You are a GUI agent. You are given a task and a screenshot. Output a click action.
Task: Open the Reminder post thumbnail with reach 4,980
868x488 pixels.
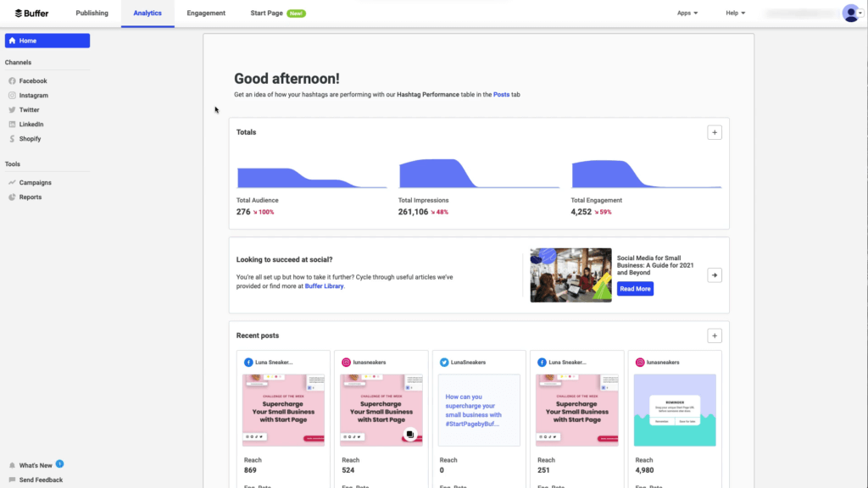675,410
